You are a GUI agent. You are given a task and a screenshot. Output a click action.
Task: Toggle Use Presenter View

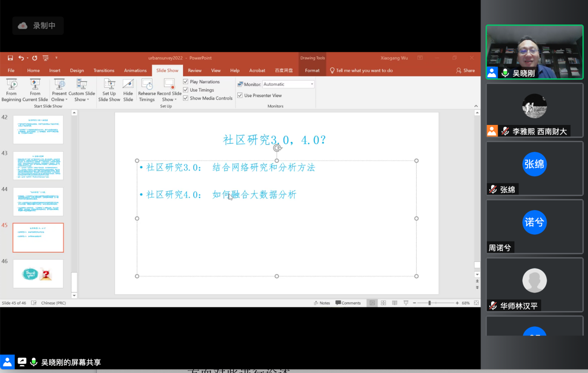point(240,95)
